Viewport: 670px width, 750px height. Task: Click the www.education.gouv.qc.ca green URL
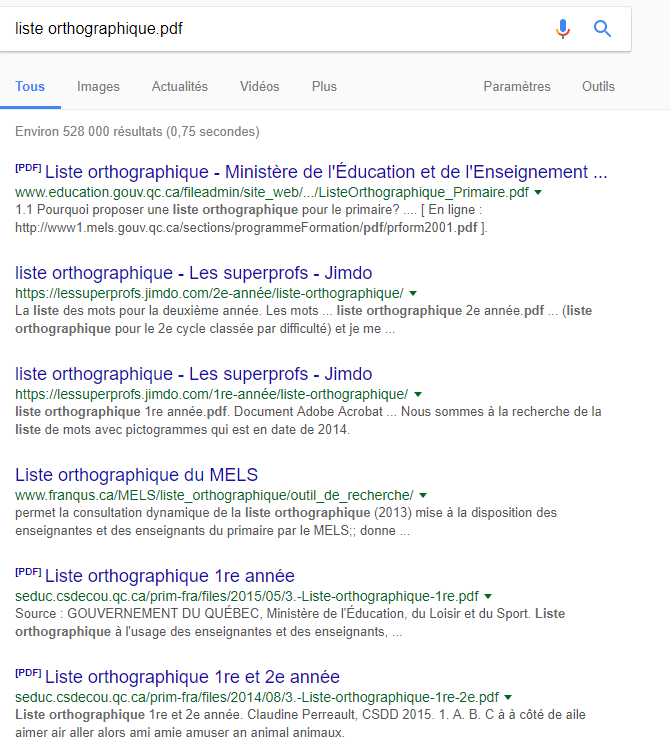[x=272, y=192]
